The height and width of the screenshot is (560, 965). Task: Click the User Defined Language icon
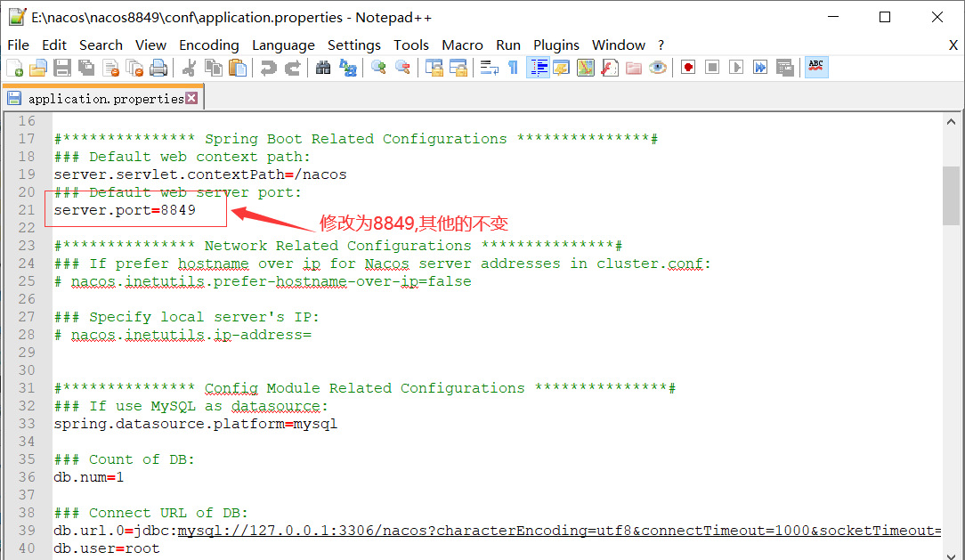pos(561,68)
